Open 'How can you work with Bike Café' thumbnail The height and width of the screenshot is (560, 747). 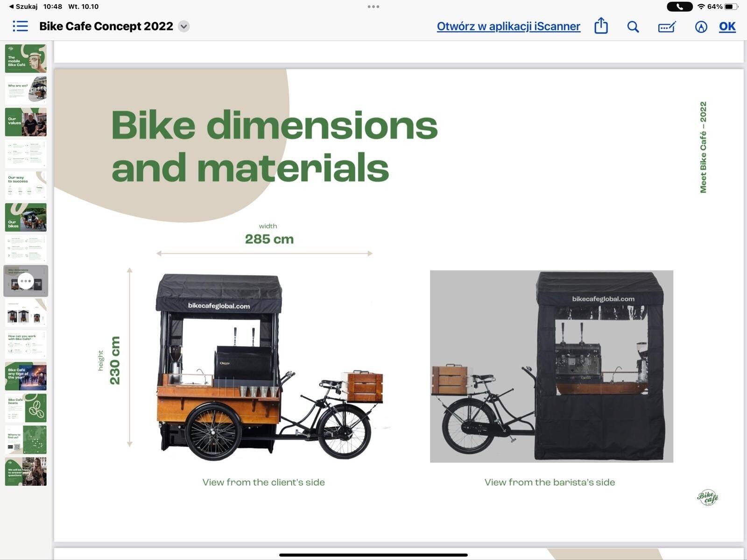click(26, 344)
